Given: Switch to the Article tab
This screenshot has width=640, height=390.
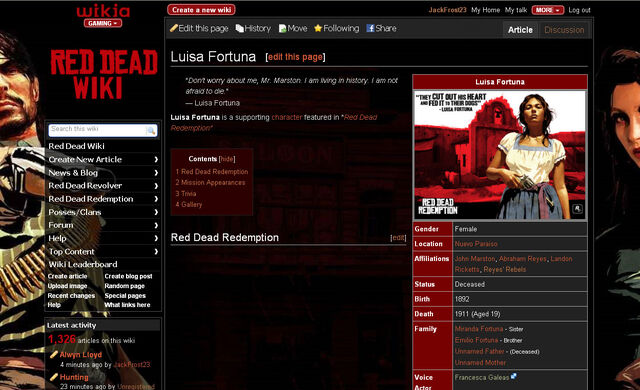Looking at the screenshot, I should click(x=520, y=30).
